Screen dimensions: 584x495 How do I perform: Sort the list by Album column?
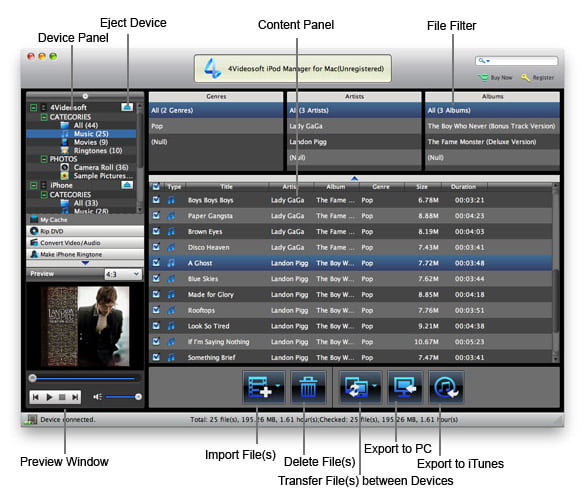(336, 187)
